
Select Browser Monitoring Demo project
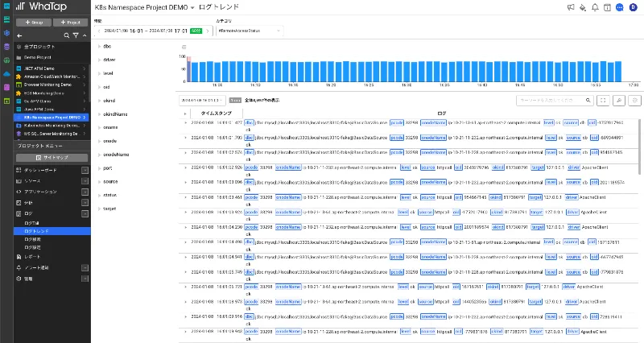pos(52,85)
